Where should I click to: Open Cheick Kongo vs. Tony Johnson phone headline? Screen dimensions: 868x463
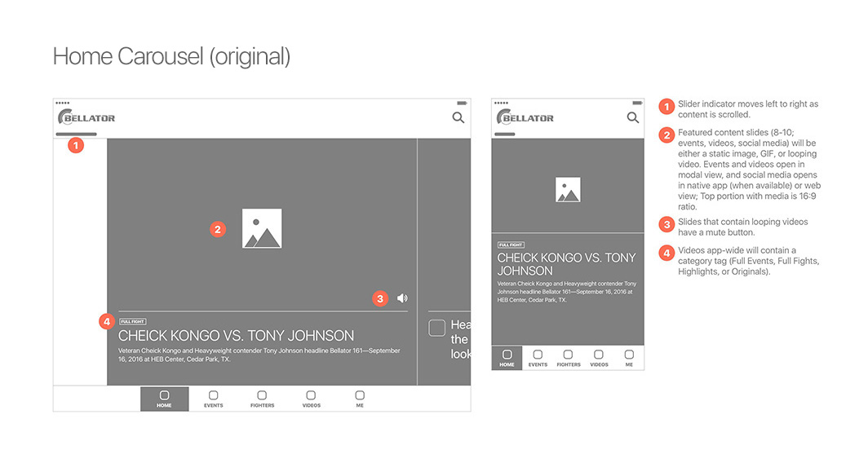[566, 264]
